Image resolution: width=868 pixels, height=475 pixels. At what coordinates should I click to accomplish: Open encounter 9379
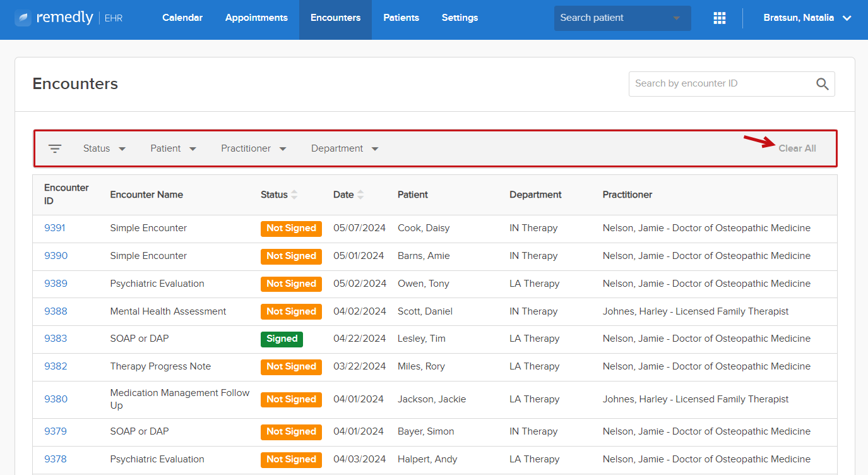[x=56, y=431]
